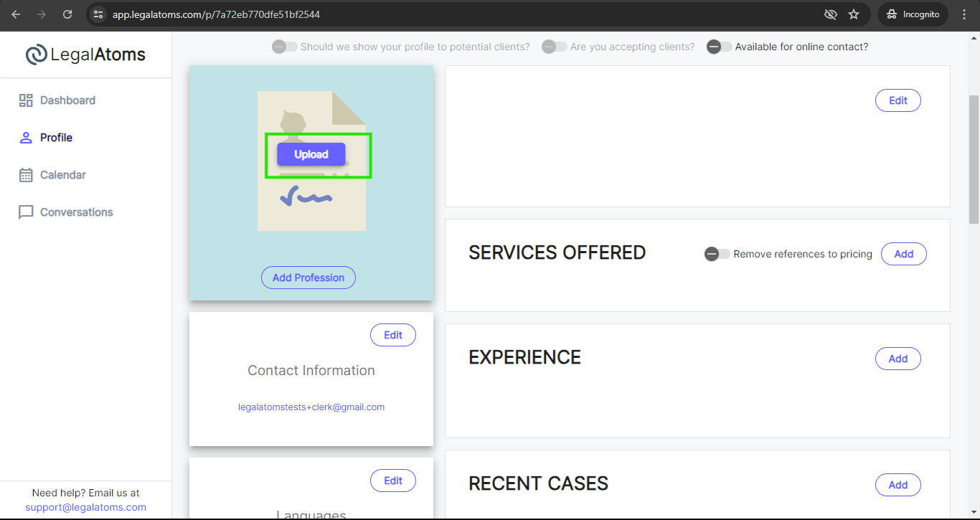
Task: Open the browser three-dot menu
Action: [965, 14]
